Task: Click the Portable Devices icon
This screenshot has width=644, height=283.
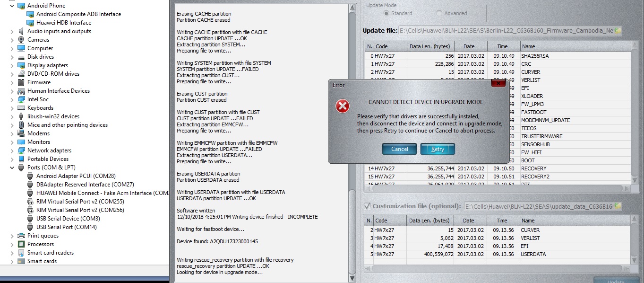Action: point(21,159)
